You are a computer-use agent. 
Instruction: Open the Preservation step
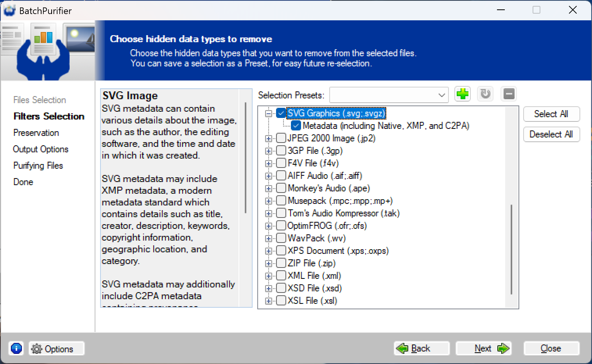pos(36,133)
